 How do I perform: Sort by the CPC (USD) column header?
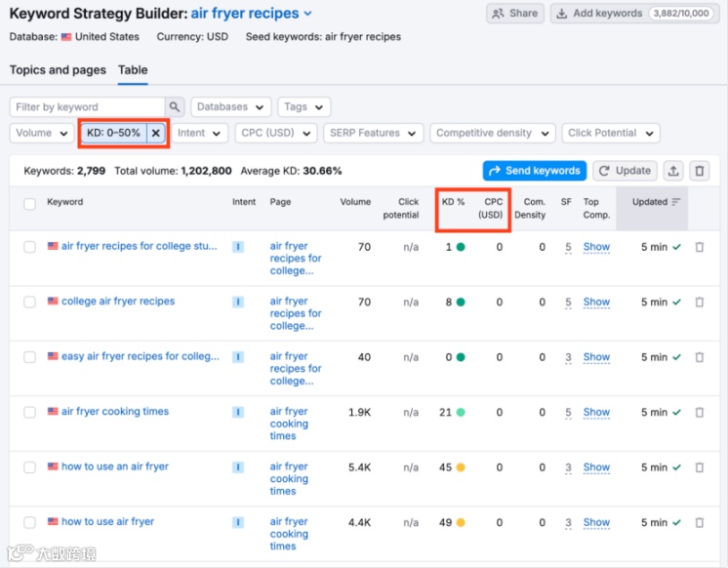[490, 208]
